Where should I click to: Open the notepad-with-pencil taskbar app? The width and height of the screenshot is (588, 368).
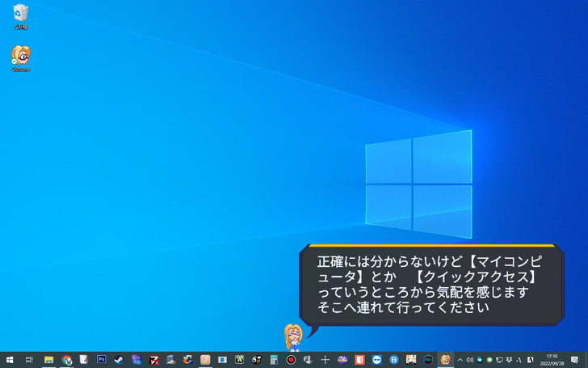pyautogui.click(x=84, y=360)
